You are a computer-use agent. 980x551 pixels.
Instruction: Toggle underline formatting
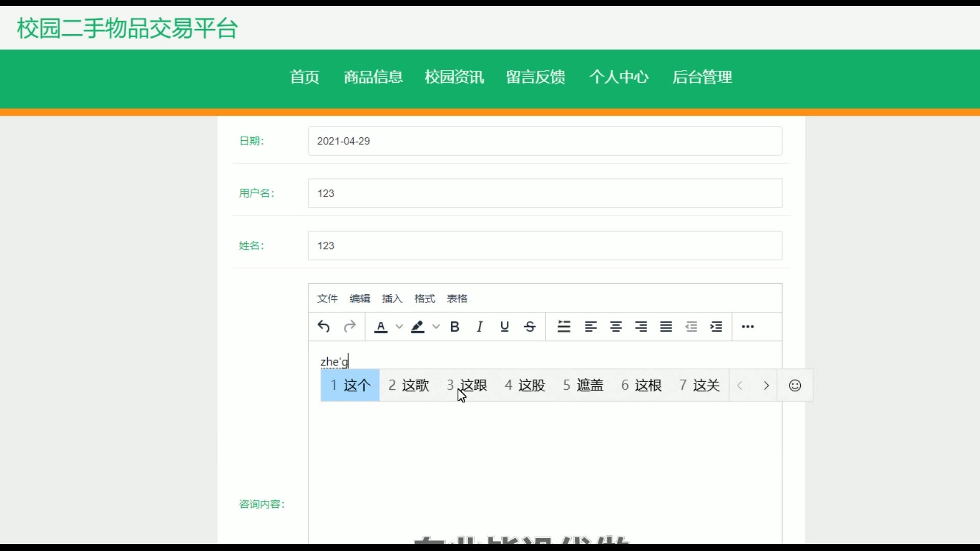505,327
